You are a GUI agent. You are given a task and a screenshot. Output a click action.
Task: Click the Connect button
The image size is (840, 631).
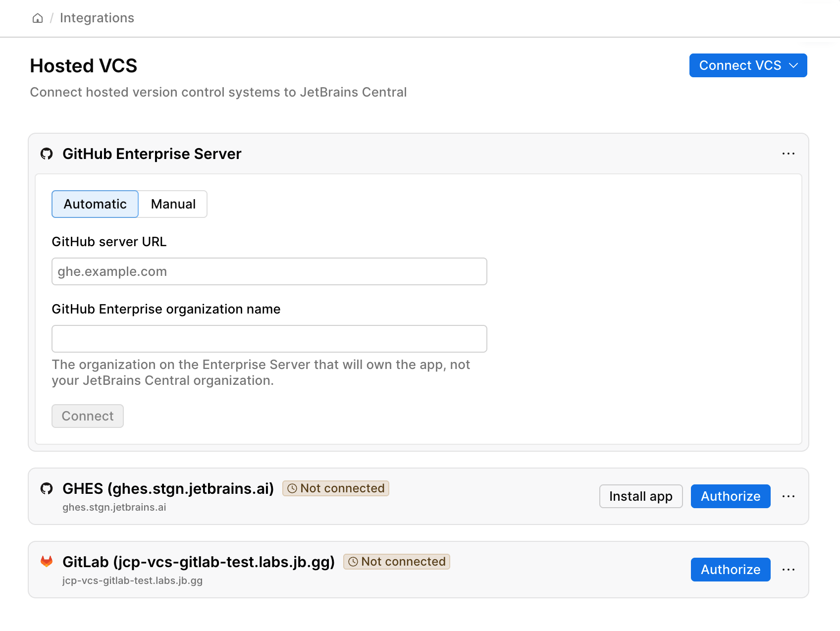coord(88,416)
